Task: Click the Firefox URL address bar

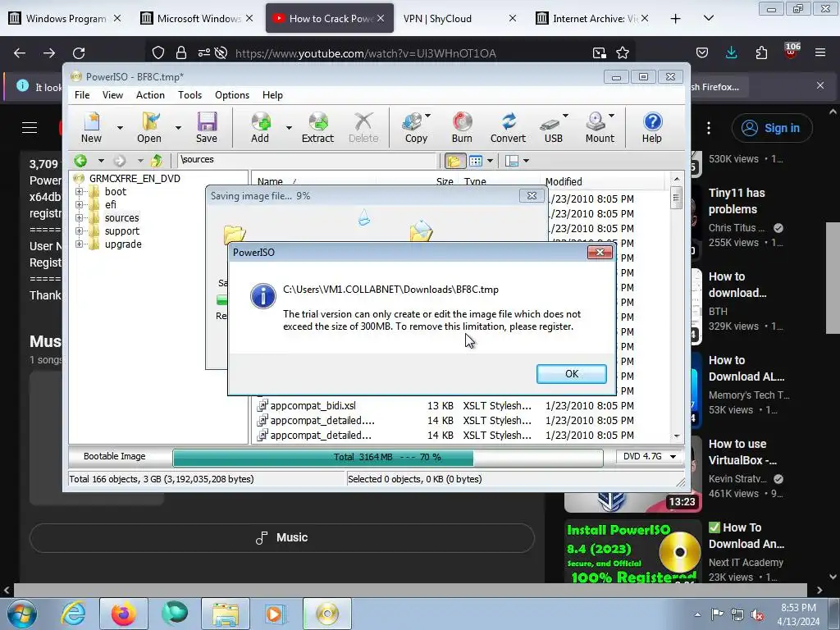Action: click(x=365, y=53)
